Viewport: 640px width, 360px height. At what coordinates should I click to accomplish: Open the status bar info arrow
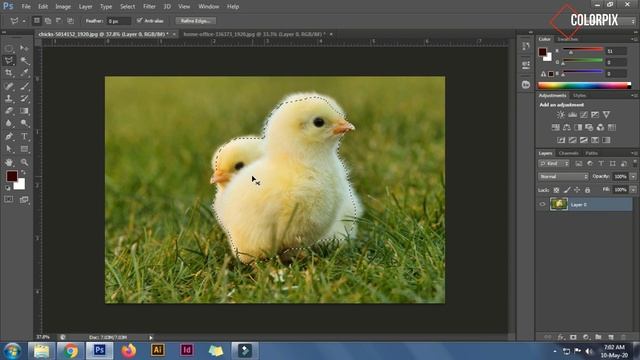151,338
